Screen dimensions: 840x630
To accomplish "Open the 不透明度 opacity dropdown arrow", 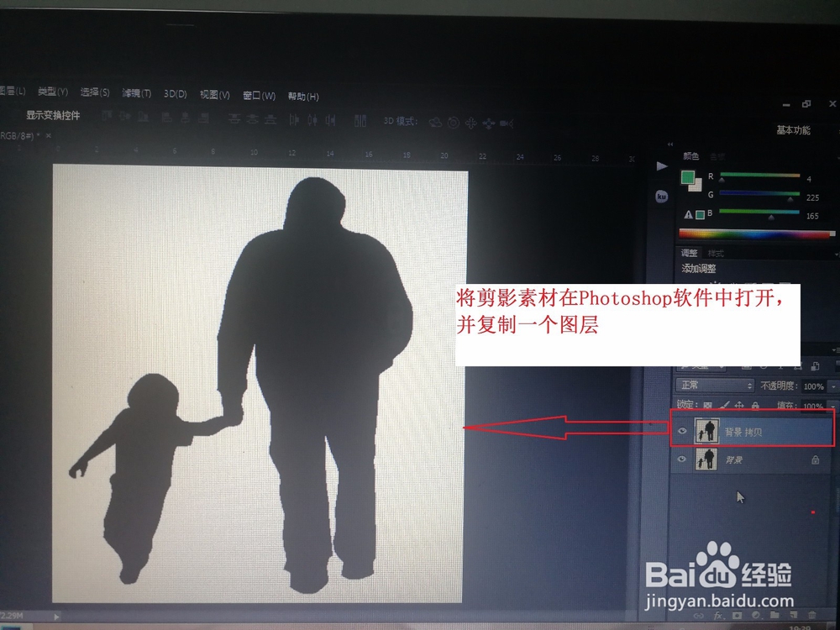I will 832,385.
